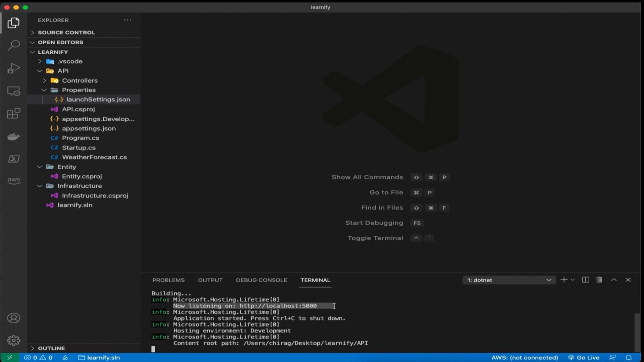Close the terminal panel
This screenshot has height=362, width=644.
(x=628, y=280)
